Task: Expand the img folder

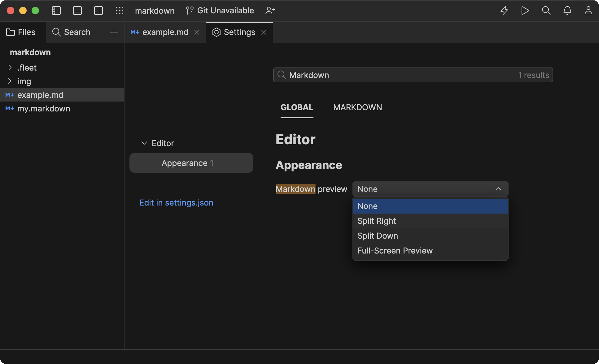Action: (x=10, y=81)
